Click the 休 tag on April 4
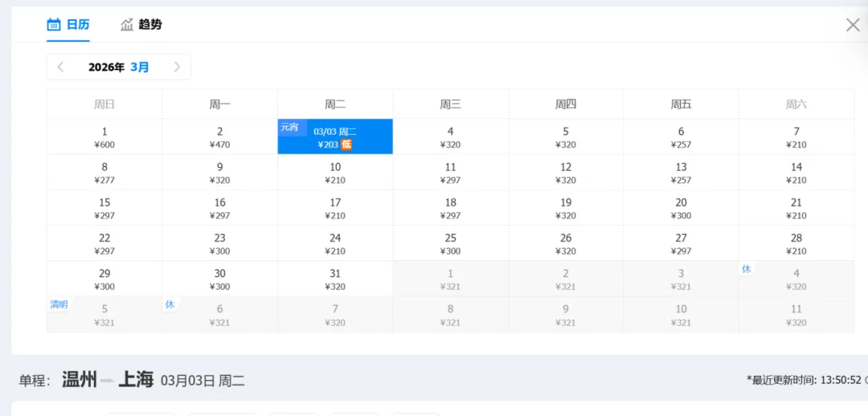This screenshot has width=868, height=416. pyautogui.click(x=746, y=269)
